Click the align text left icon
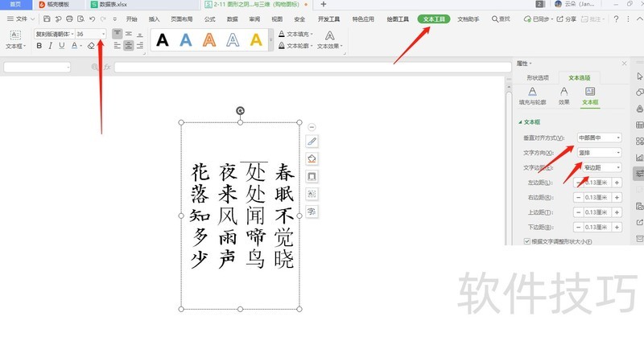 tap(117, 46)
